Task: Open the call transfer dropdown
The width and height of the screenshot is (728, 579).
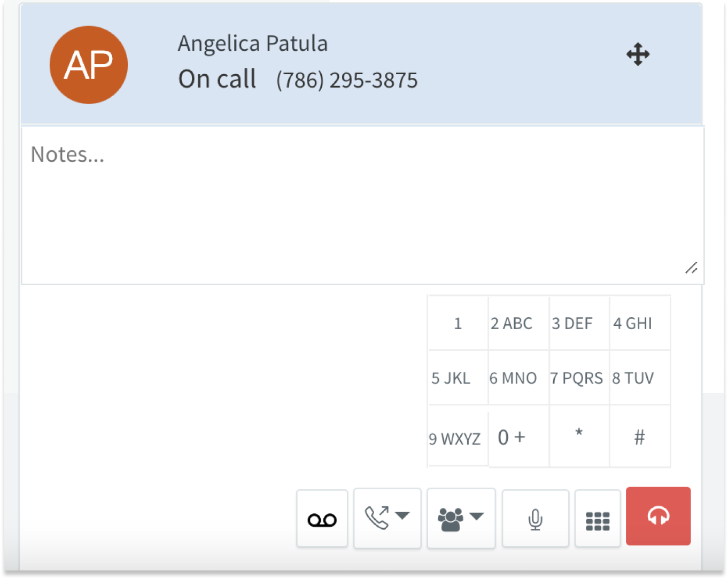Action: (387, 518)
